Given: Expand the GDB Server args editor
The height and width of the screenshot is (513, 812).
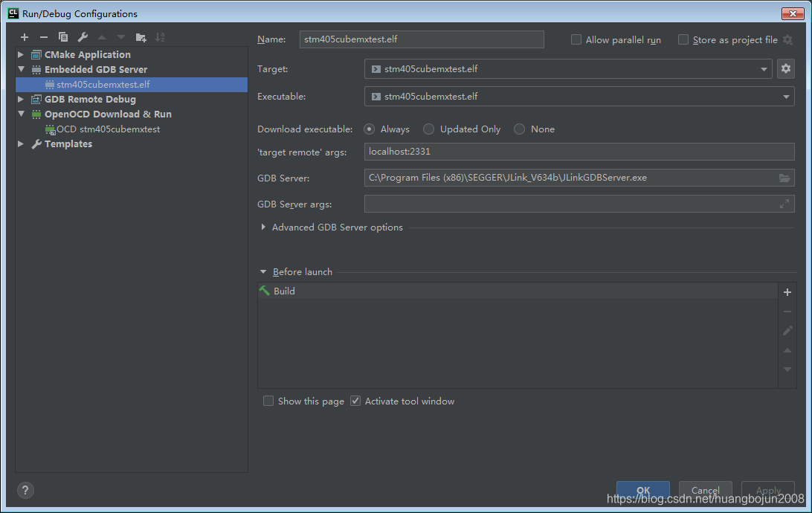Looking at the screenshot, I should [x=784, y=203].
